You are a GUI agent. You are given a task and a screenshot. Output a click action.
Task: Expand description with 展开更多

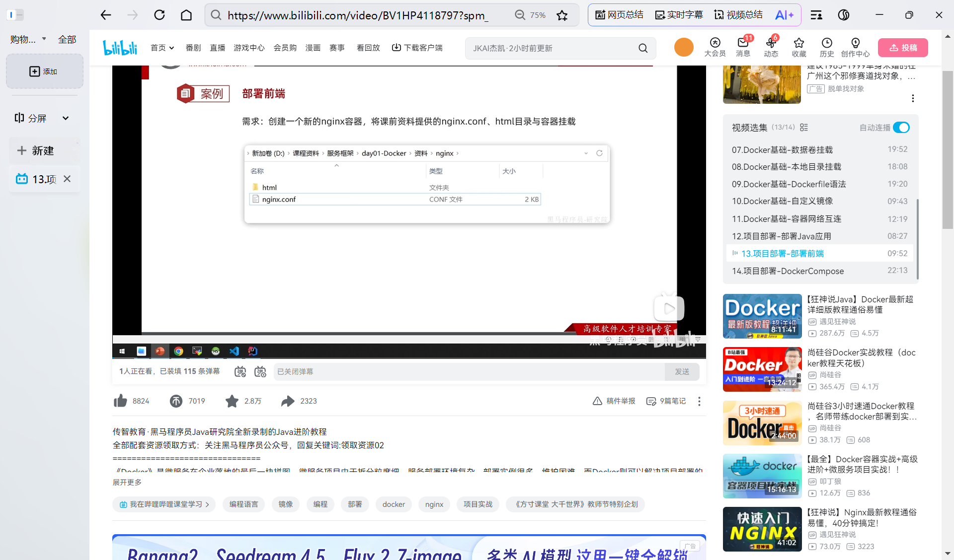coord(127,482)
